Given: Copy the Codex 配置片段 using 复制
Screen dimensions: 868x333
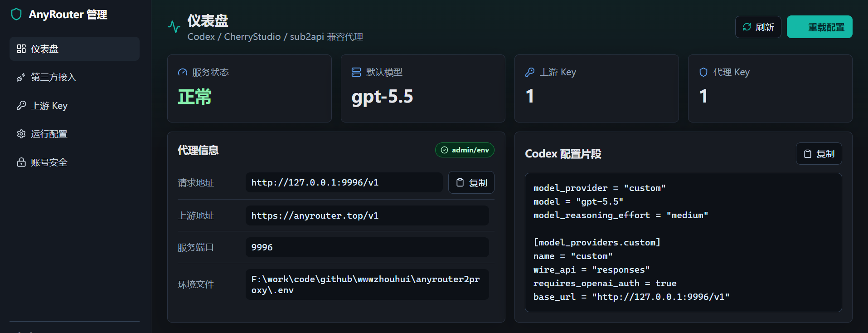Looking at the screenshot, I should [x=819, y=154].
